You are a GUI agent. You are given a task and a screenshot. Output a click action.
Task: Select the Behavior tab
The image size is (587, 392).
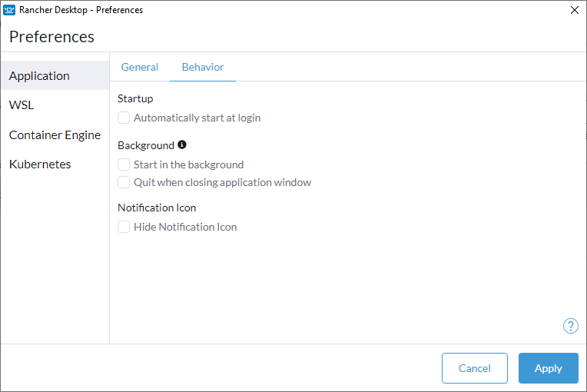coord(203,67)
